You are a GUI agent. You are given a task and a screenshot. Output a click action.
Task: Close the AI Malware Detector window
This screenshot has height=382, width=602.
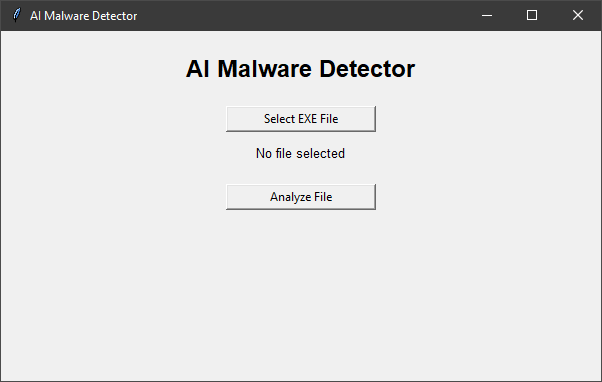[577, 15]
